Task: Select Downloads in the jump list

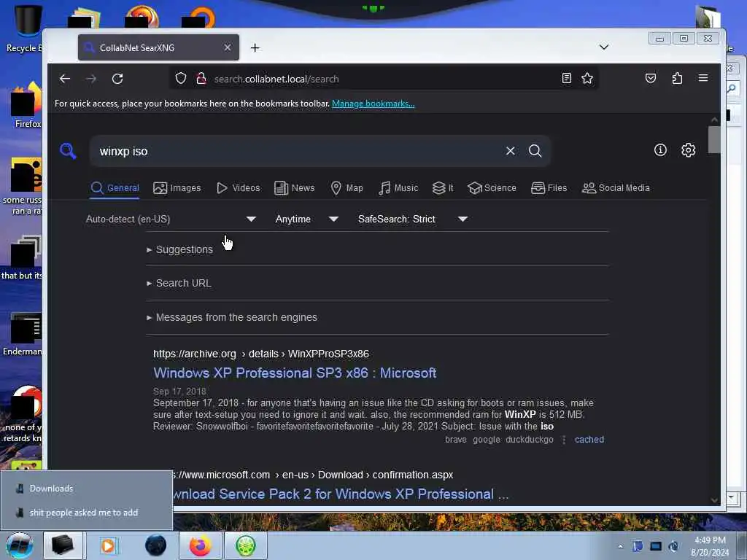Action: pyautogui.click(x=86, y=488)
